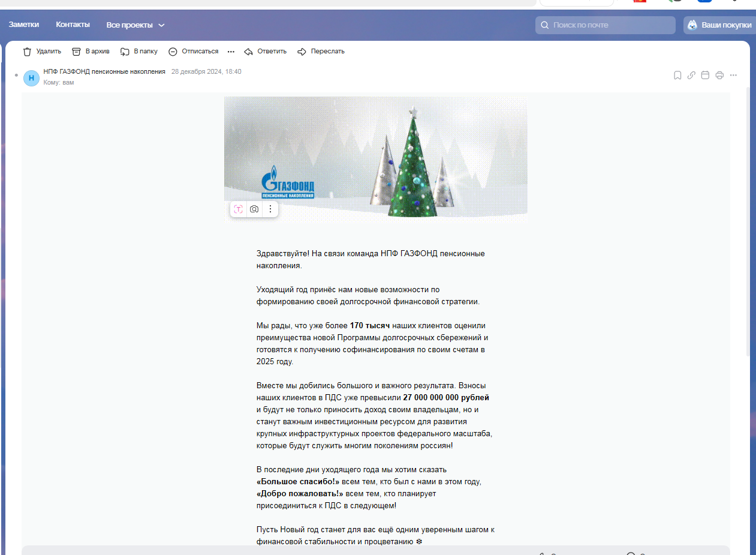Click the bold text 27 000 000 000 рублей
Image resolution: width=756 pixels, height=555 pixels.
pos(446,398)
